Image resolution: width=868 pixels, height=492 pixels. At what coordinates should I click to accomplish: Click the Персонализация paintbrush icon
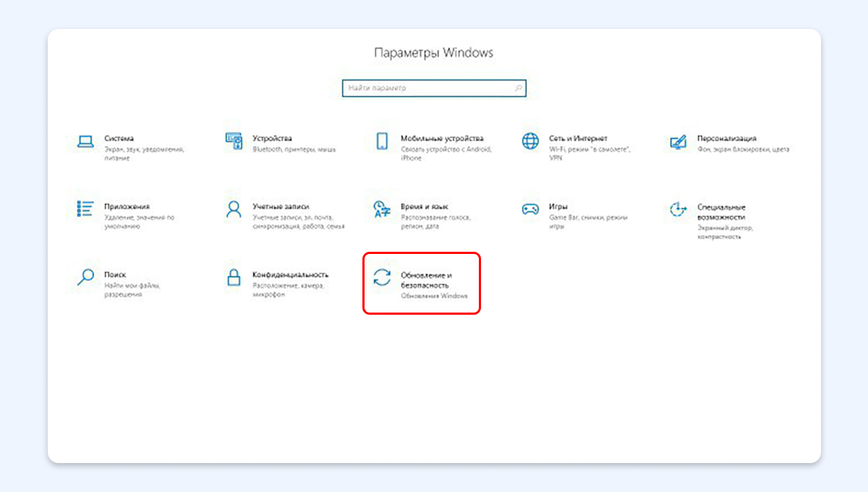tap(678, 142)
